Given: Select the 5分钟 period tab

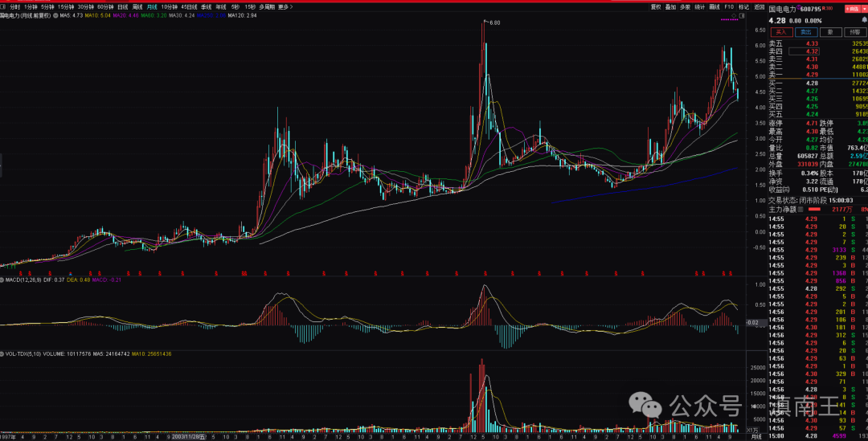Looking at the screenshot, I should coord(47,7).
